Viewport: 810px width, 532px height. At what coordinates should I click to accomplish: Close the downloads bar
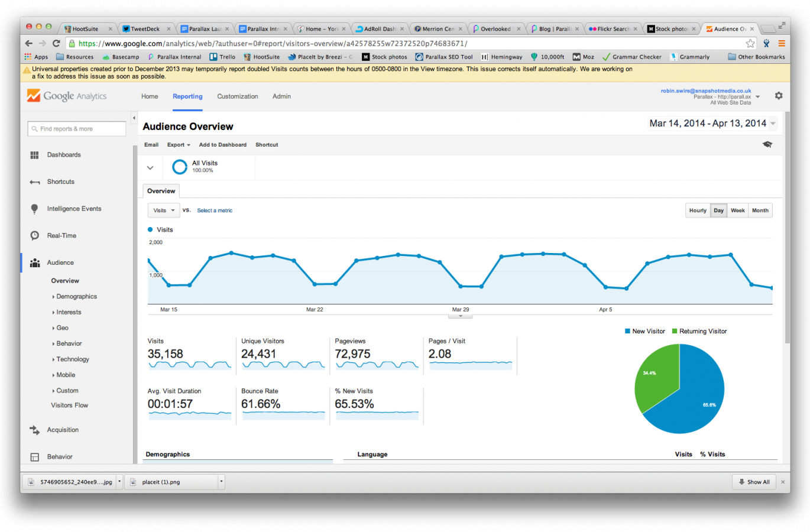click(783, 482)
